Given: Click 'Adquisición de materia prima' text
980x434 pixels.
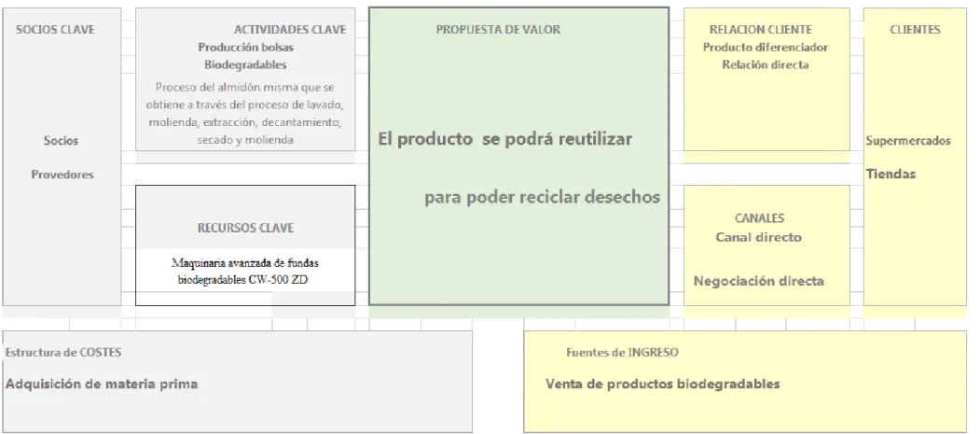Looking at the screenshot, I should tap(102, 384).
